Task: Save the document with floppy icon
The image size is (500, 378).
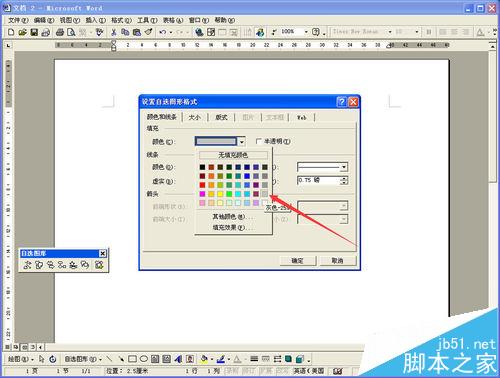Action: pos(34,32)
